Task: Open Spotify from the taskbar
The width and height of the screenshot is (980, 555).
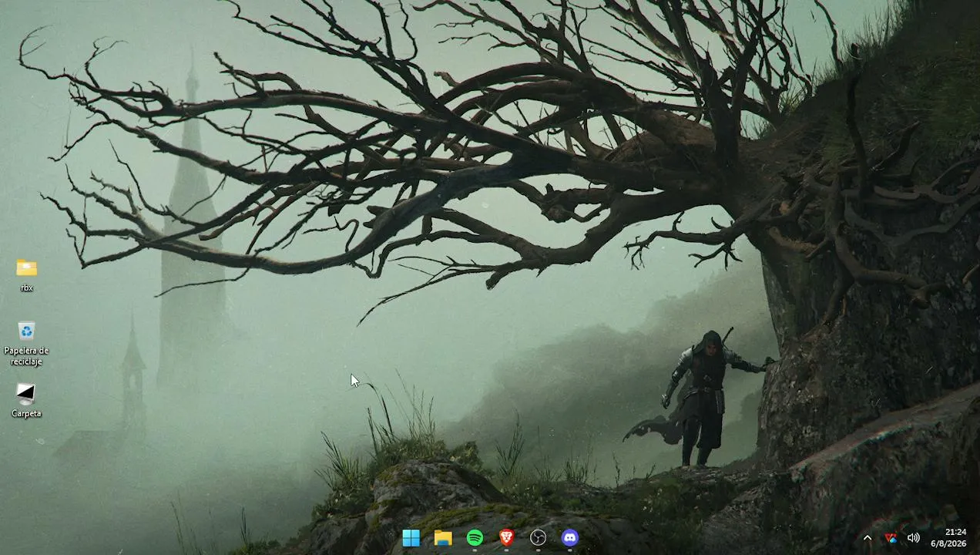Action: tap(475, 537)
